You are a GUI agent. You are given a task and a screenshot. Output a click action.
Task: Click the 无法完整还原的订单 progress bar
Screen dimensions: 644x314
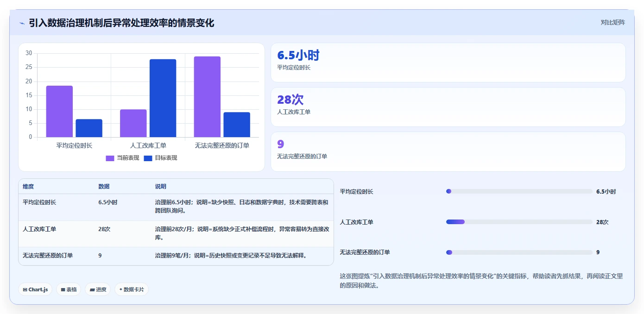click(519, 252)
